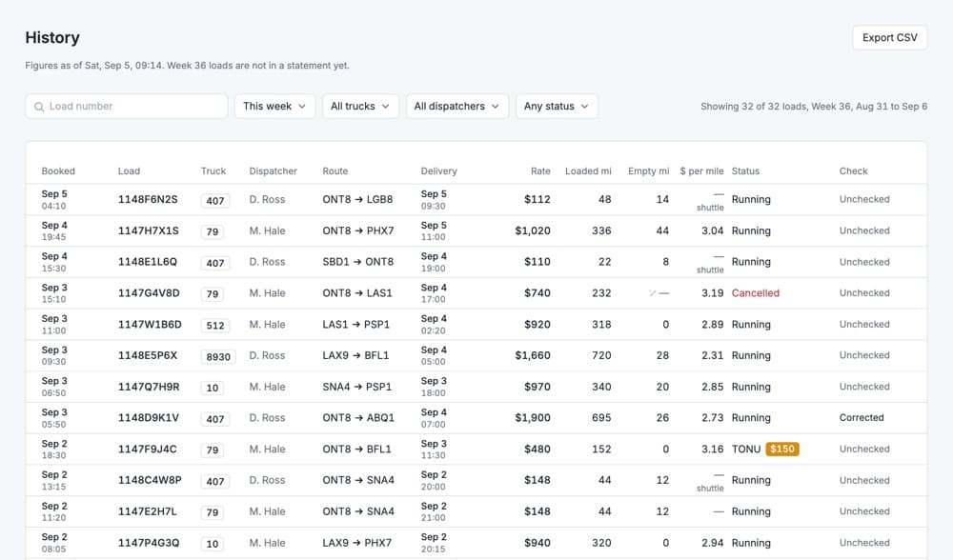
Task: Click route ONT8 → LGB8
Action: [357, 199]
